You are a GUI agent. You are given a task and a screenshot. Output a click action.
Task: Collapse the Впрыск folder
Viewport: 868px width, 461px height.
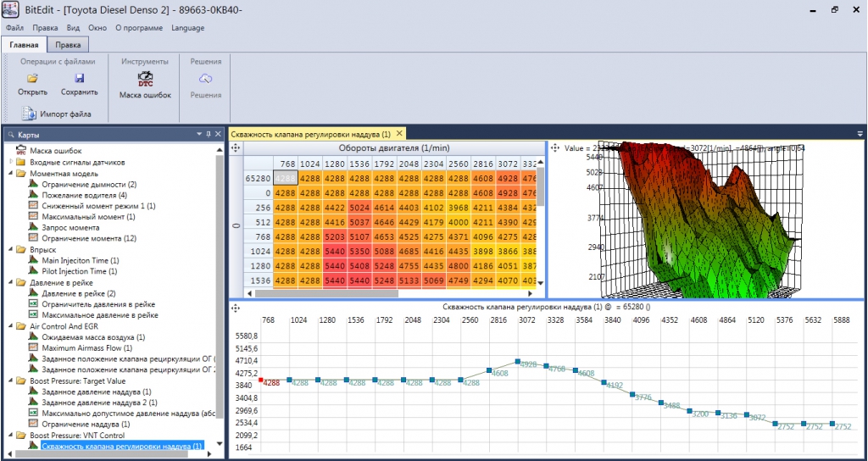[x=11, y=250]
